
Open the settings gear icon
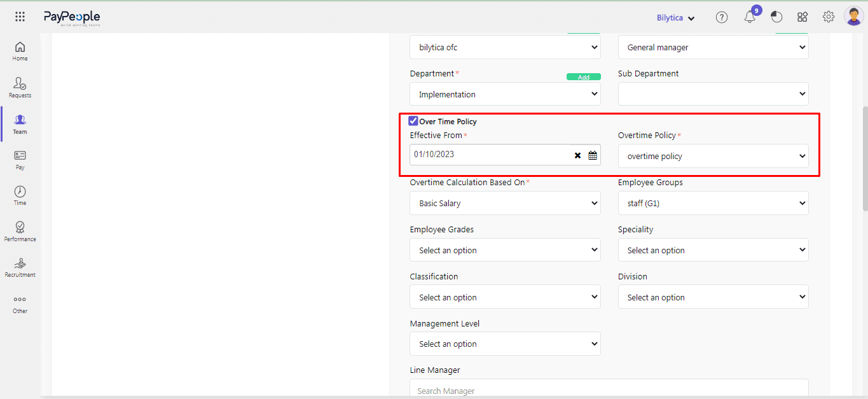pos(828,17)
